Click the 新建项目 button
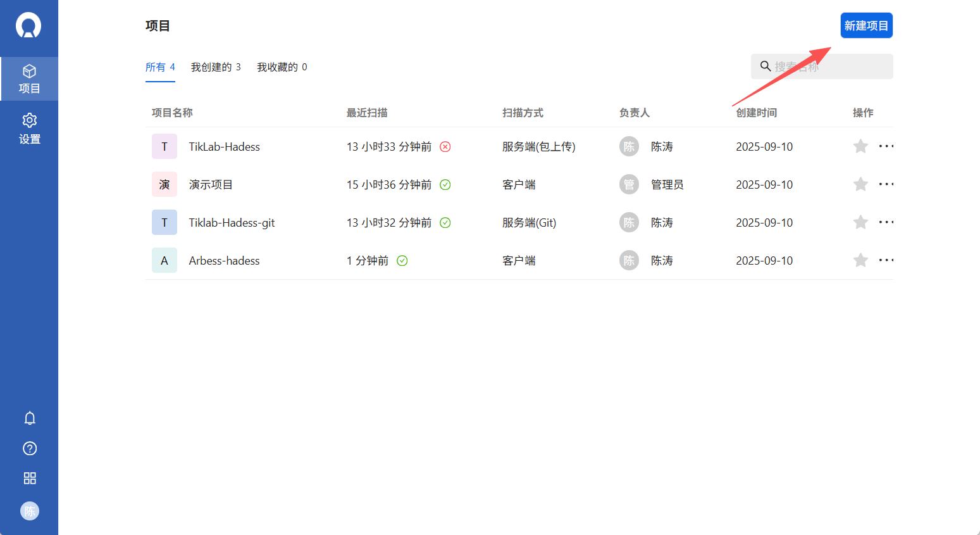The height and width of the screenshot is (535, 980). coord(867,25)
